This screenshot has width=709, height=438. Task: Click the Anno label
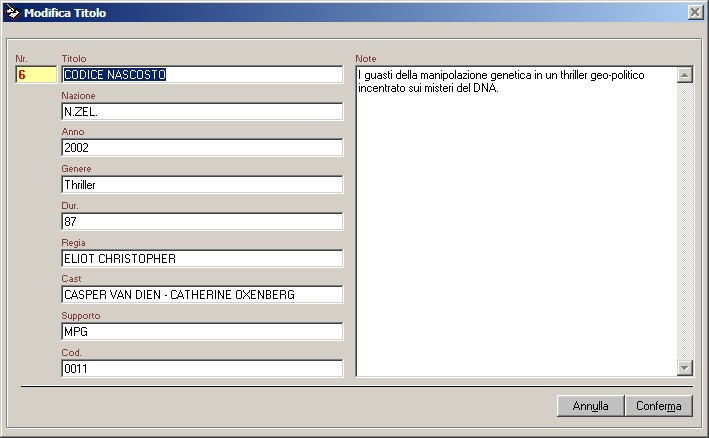coord(73,132)
